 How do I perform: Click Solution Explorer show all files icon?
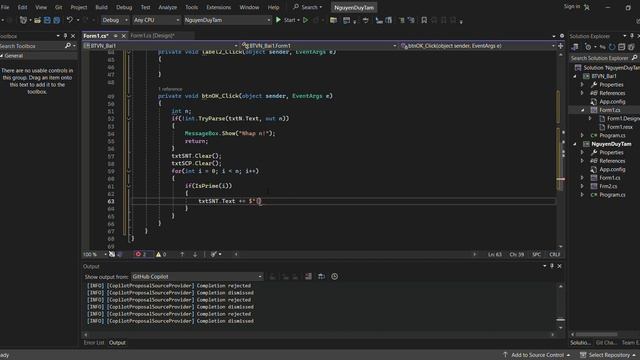click(x=631, y=47)
